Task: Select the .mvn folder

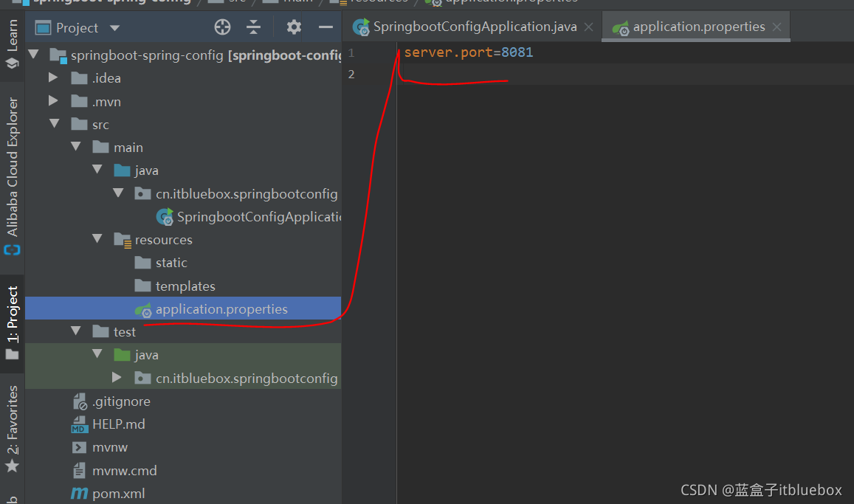Action: (x=107, y=102)
